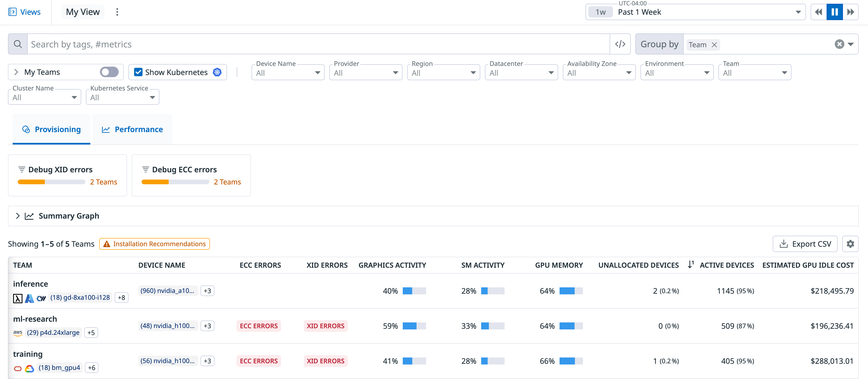The height and width of the screenshot is (379, 868).
Task: Click the Kubernetes logo next to Show Kubernetes
Action: (217, 72)
